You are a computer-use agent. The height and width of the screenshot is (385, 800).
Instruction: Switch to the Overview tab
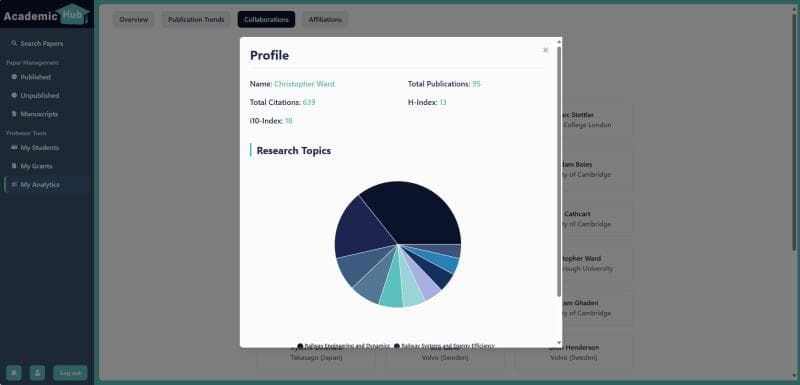coord(134,19)
